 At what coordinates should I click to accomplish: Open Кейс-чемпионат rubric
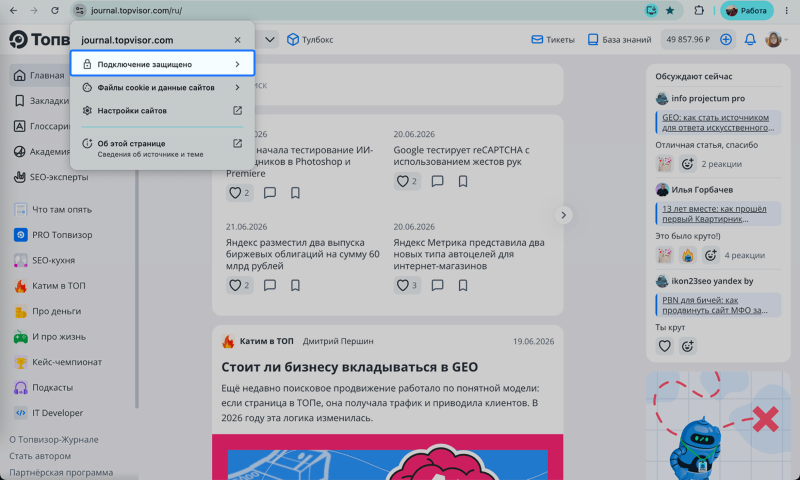(x=58, y=362)
